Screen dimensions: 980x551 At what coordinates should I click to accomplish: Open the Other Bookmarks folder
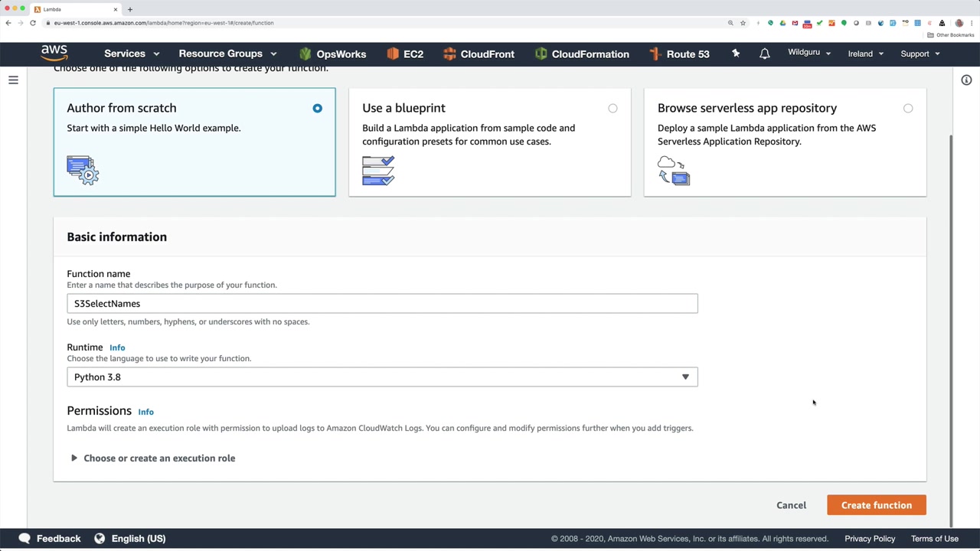tap(950, 35)
